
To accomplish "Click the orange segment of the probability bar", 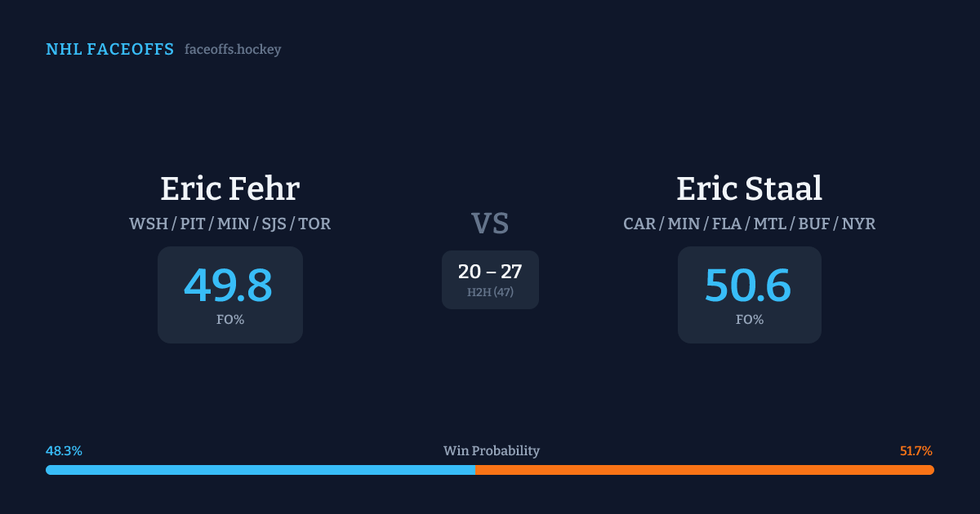I will pyautogui.click(x=704, y=470).
